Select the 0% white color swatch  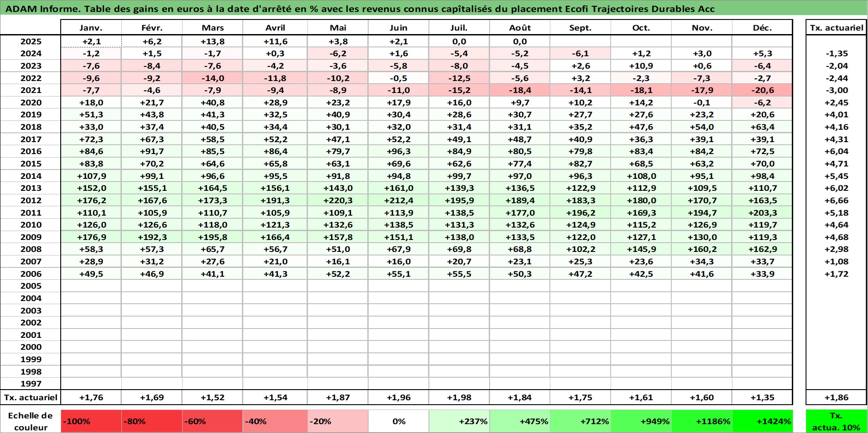tap(398, 421)
